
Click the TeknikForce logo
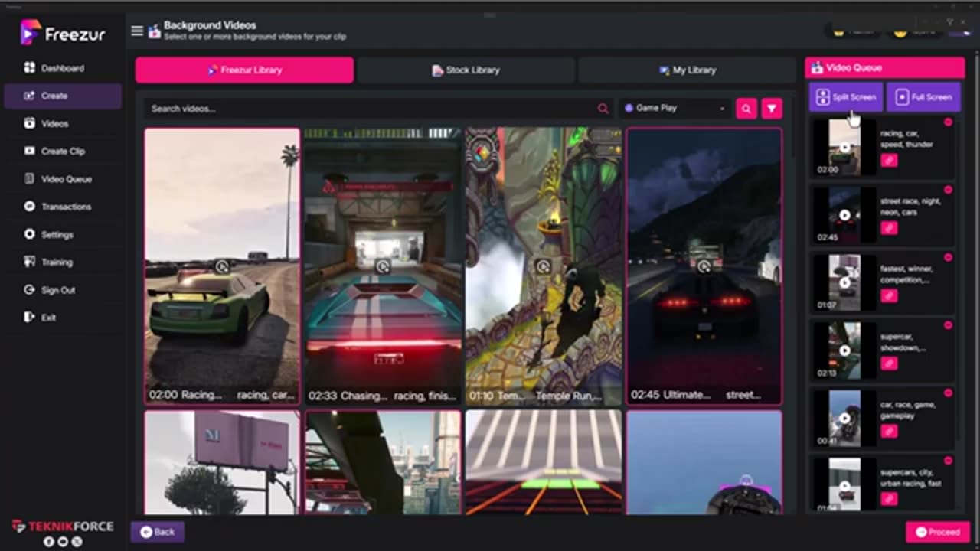pyautogui.click(x=63, y=527)
